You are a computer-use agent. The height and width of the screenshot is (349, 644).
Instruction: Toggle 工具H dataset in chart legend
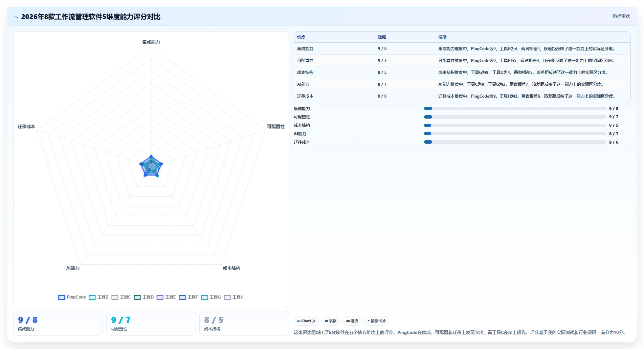(234, 297)
